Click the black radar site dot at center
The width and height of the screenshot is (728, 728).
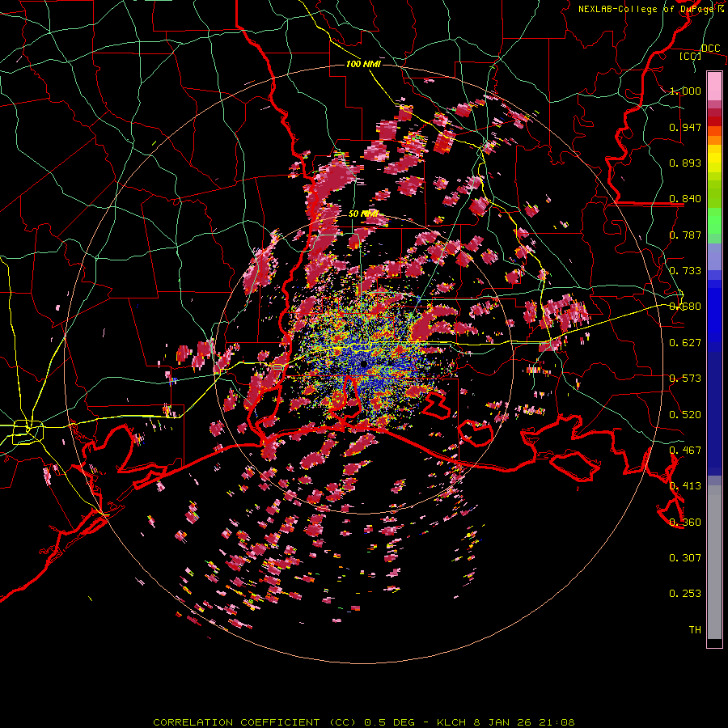[x=364, y=365]
